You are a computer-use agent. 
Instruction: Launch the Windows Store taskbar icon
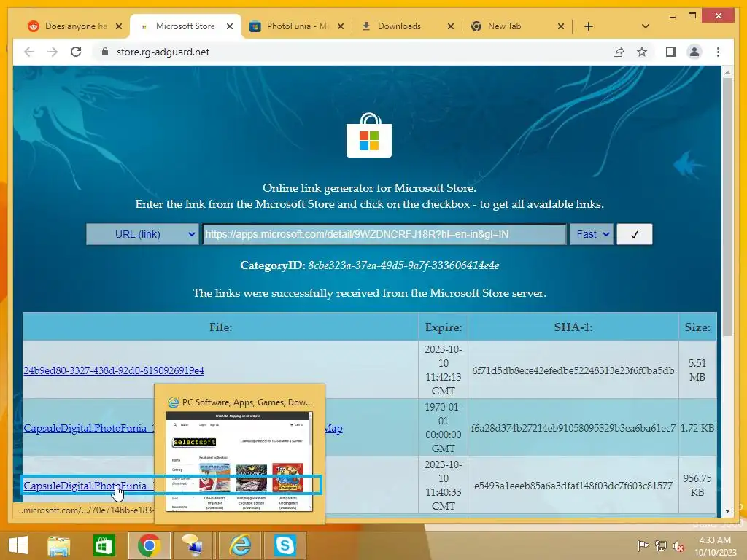pyautogui.click(x=104, y=545)
